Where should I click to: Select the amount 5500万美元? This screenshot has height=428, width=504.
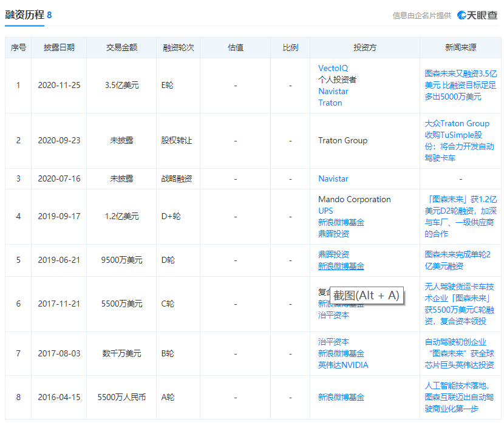coord(122,304)
